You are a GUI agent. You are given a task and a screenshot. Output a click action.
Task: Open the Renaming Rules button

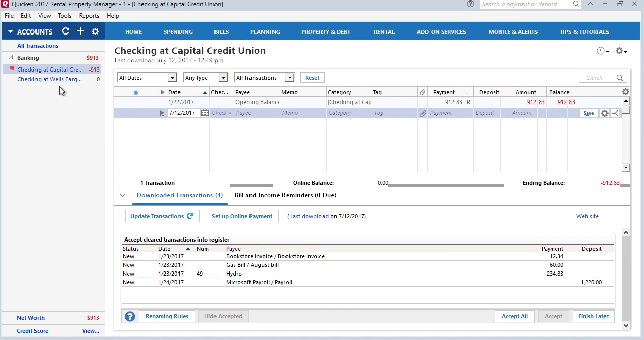point(167,316)
